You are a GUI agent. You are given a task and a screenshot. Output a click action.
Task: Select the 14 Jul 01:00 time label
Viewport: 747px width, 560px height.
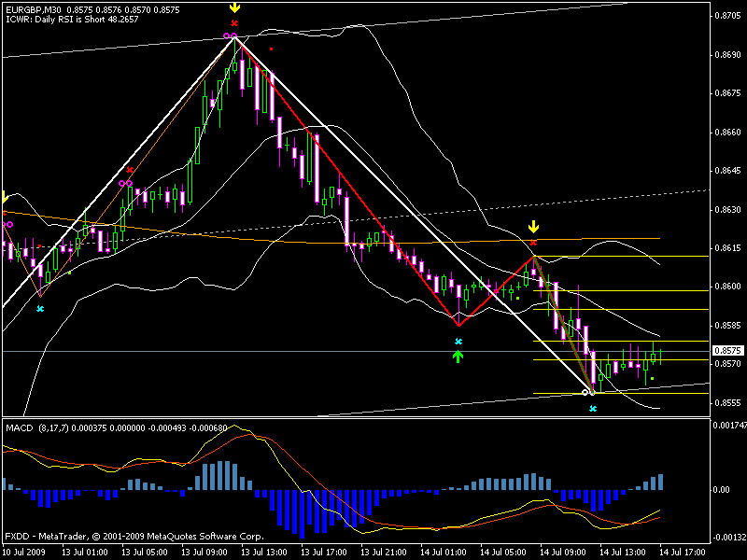coord(444,553)
